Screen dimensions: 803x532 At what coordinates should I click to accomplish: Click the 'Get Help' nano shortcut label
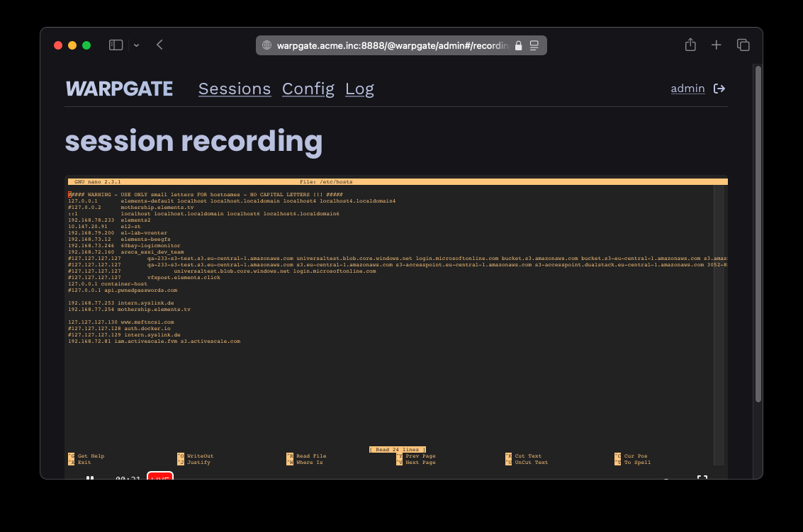point(91,456)
